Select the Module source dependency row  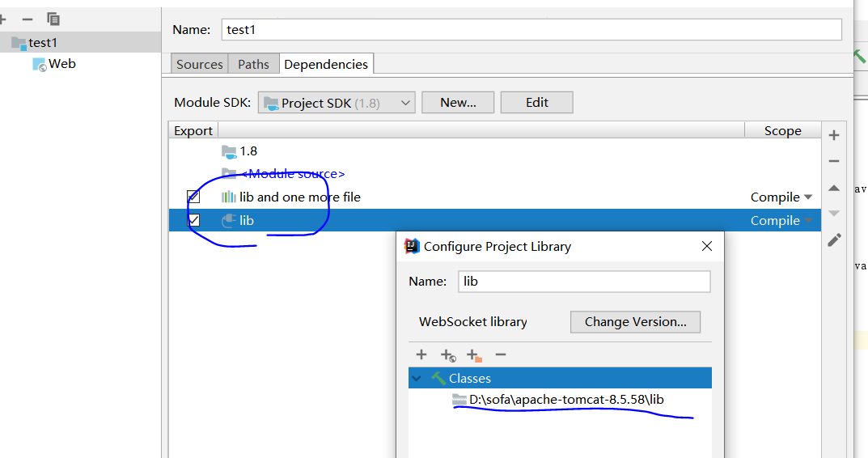(x=495, y=174)
